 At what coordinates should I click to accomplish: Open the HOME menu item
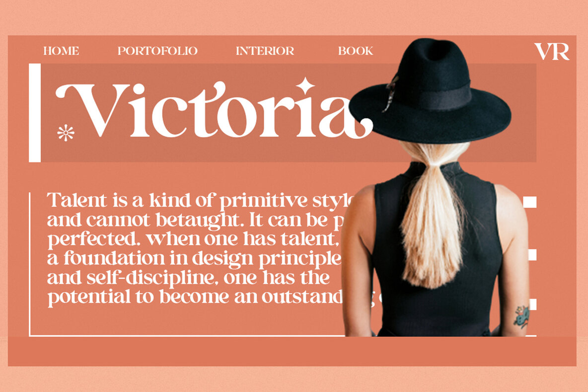point(61,51)
